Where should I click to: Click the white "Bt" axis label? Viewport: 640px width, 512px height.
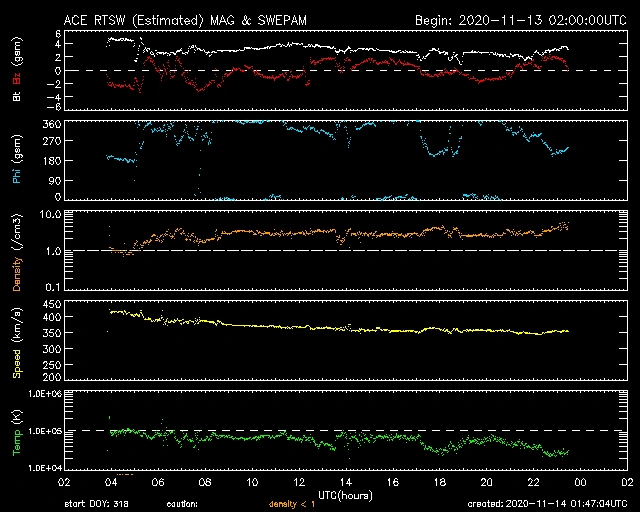(x=17, y=97)
